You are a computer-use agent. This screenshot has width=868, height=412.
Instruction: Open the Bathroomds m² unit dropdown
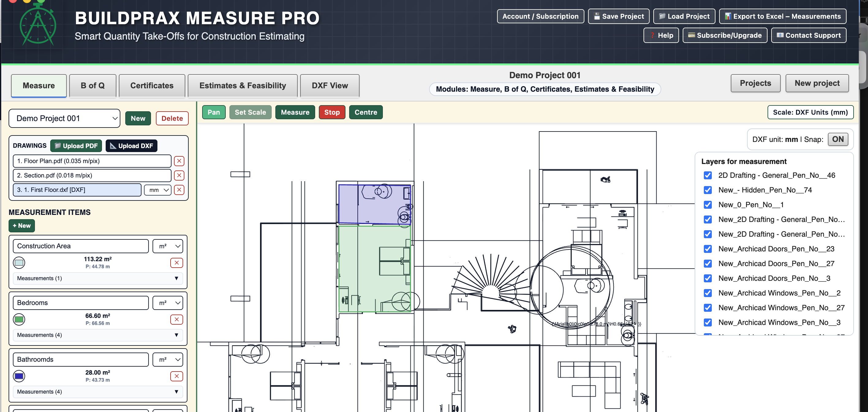168,359
